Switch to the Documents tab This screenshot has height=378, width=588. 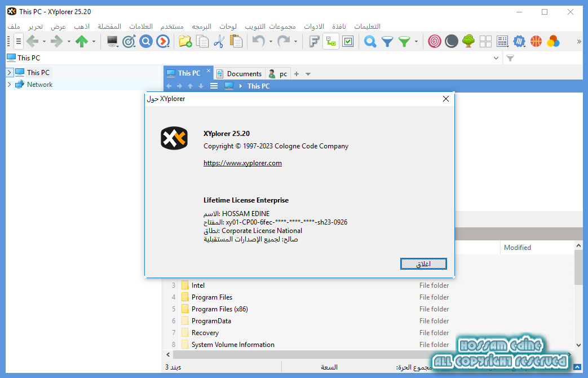point(239,73)
